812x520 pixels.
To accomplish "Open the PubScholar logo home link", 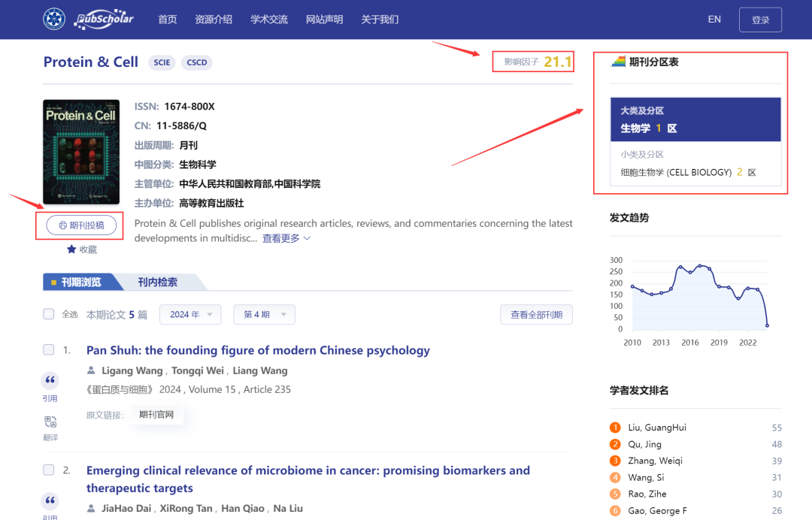I will (x=104, y=20).
